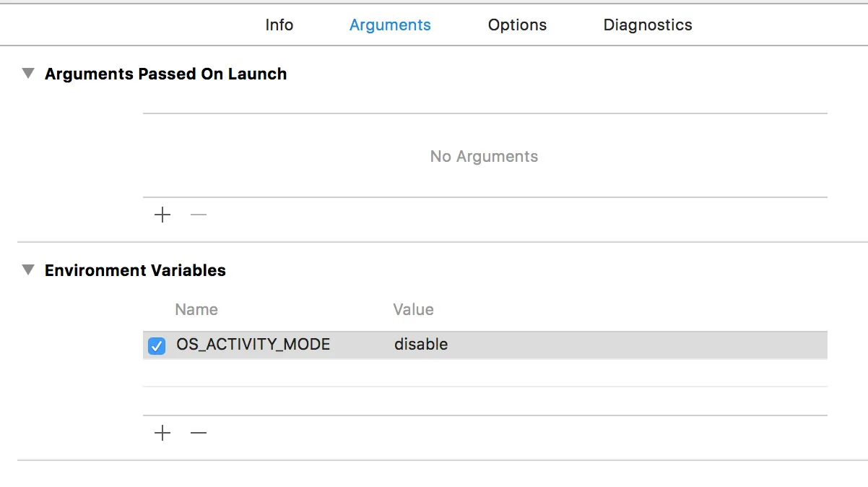Click the second empty environment variables row
The image size is (868, 487).
pos(484,400)
